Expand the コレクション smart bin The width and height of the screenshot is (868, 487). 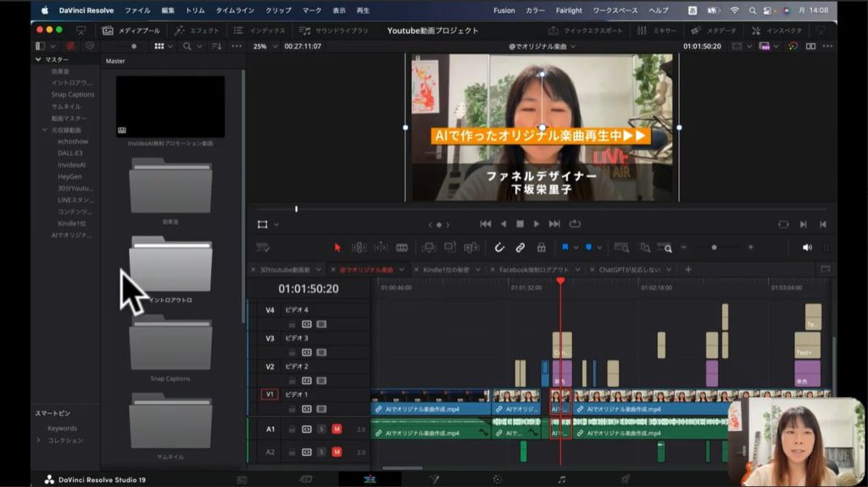pyautogui.click(x=38, y=440)
